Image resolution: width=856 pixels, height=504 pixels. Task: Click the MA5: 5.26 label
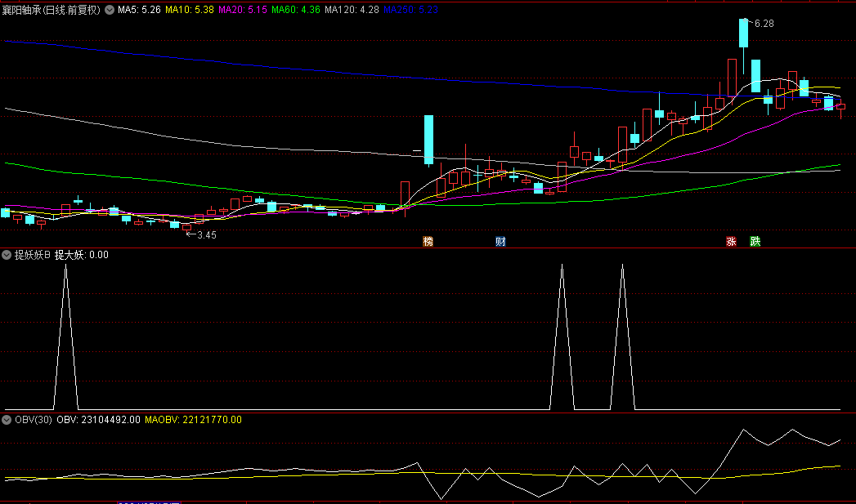pyautogui.click(x=139, y=9)
